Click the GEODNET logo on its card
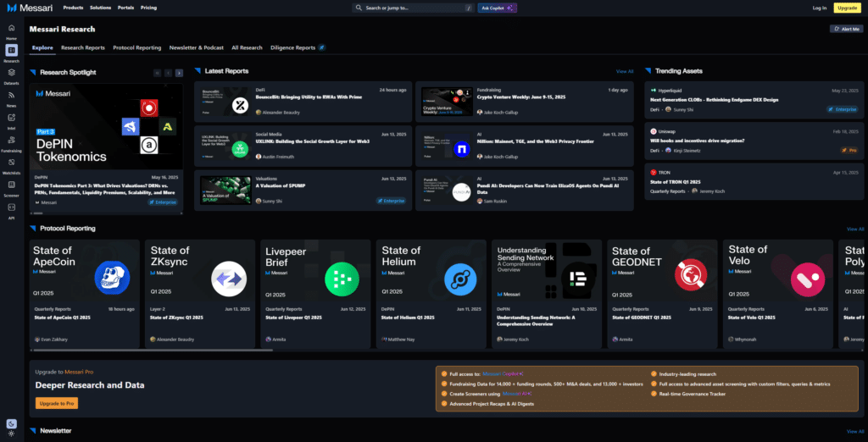The image size is (868, 442). coord(690,275)
